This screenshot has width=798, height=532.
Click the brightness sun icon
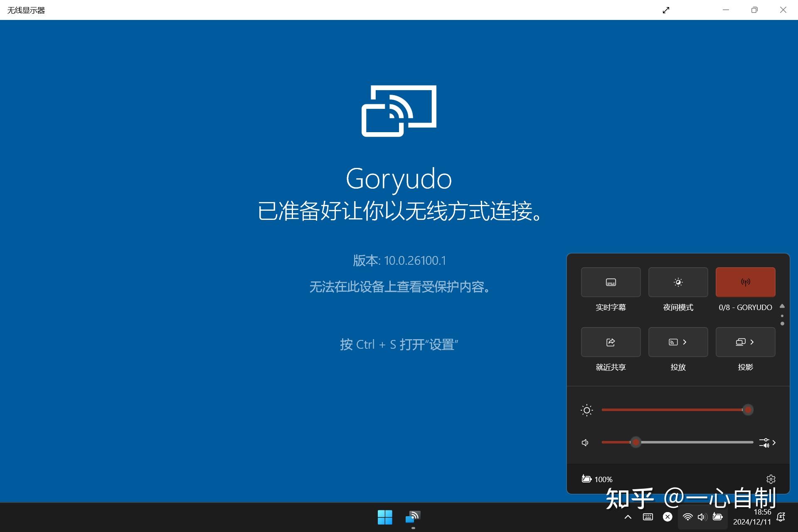pyautogui.click(x=586, y=410)
